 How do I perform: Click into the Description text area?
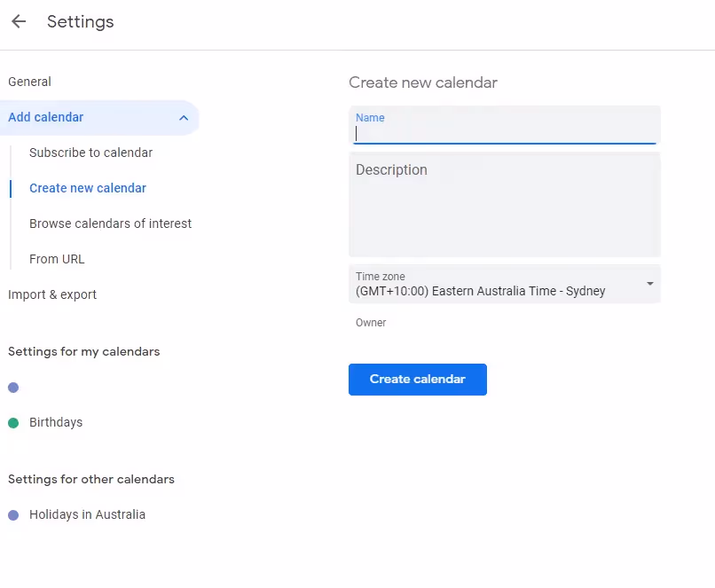coord(504,208)
